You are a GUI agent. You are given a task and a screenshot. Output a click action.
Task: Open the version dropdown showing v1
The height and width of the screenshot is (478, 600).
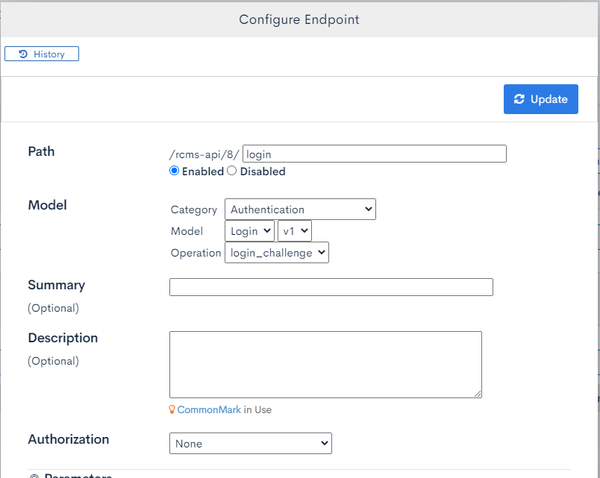tap(295, 231)
